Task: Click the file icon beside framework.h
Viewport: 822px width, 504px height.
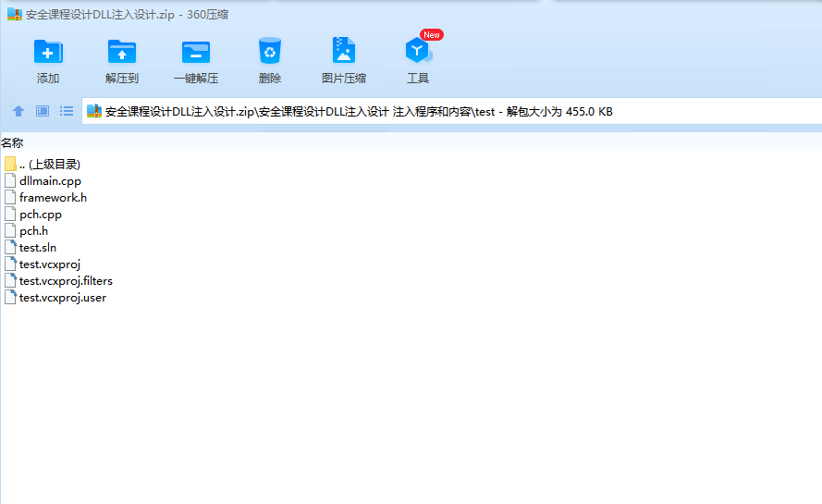Action: coord(10,198)
